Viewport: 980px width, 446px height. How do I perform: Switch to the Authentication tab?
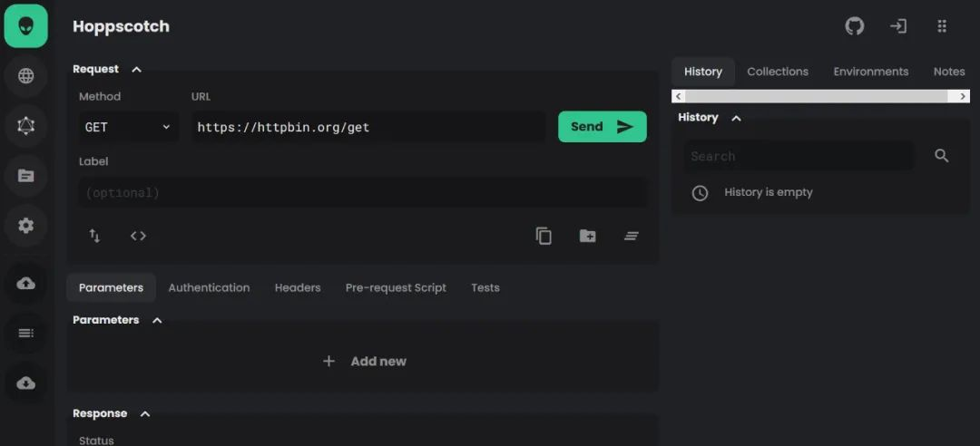click(x=209, y=287)
